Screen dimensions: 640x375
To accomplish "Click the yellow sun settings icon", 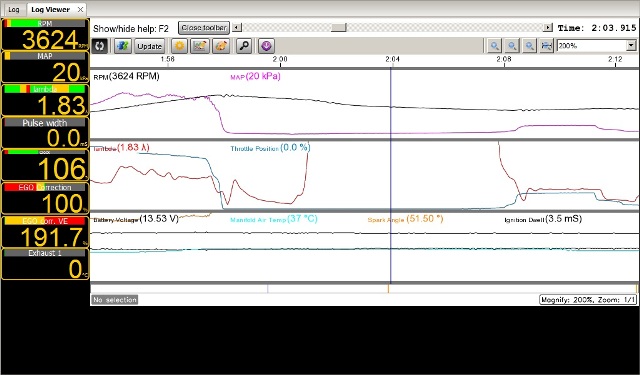I will pyautogui.click(x=179, y=46).
